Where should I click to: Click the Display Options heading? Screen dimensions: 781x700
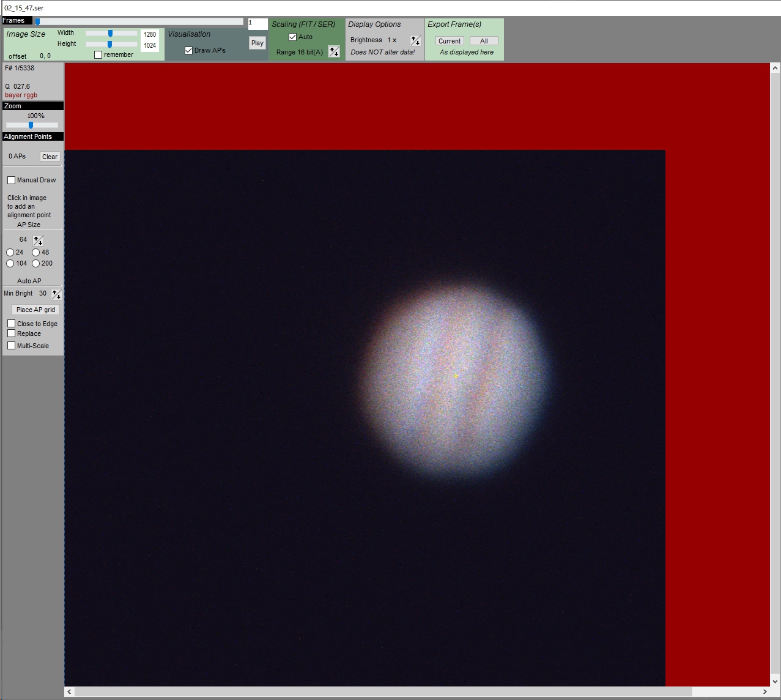click(374, 24)
